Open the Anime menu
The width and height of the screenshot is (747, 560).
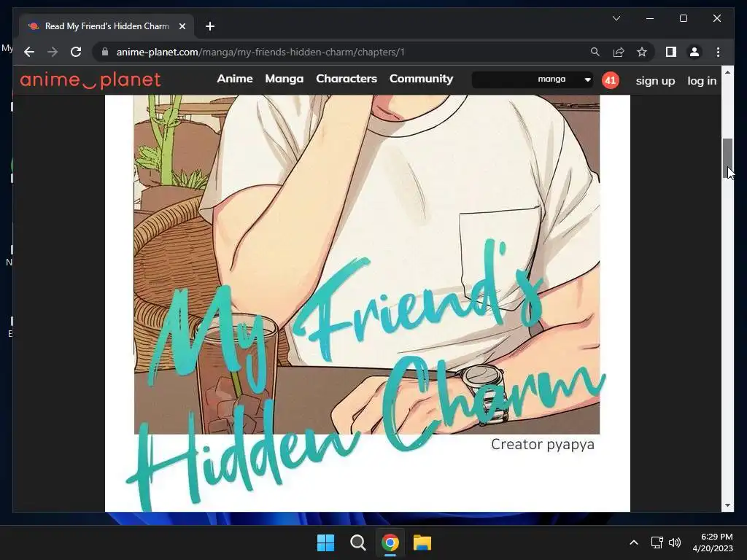click(235, 79)
